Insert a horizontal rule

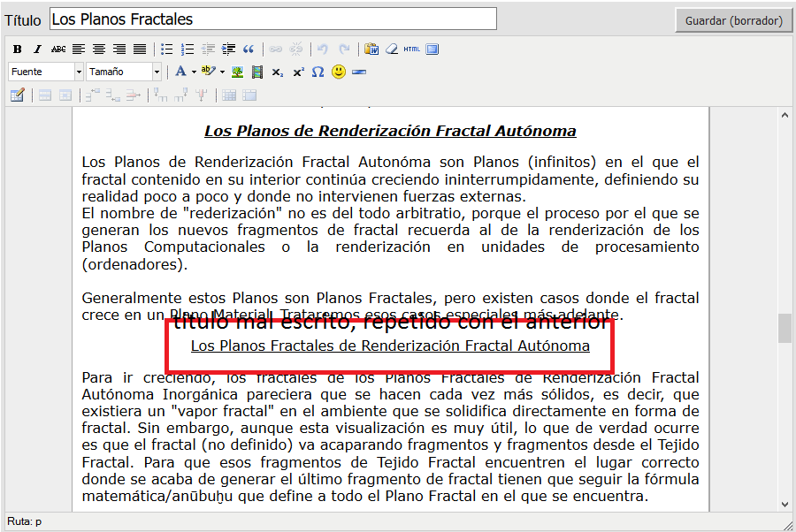tap(359, 72)
